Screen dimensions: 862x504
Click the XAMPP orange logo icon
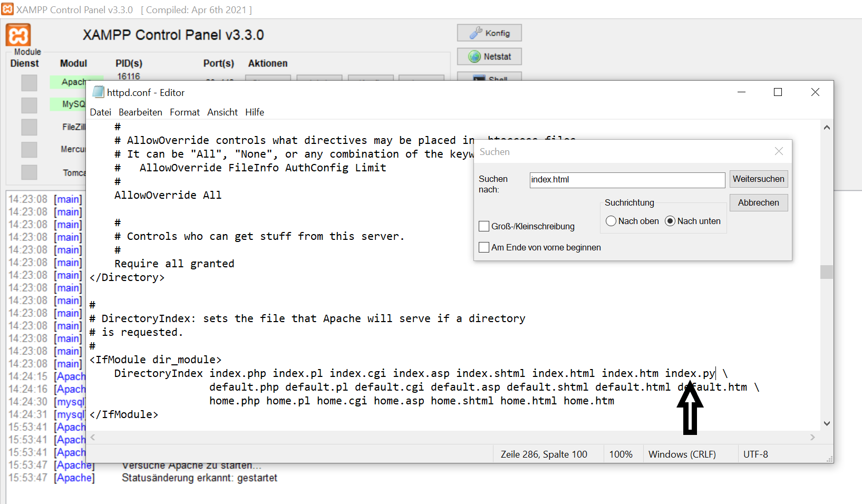point(18,35)
